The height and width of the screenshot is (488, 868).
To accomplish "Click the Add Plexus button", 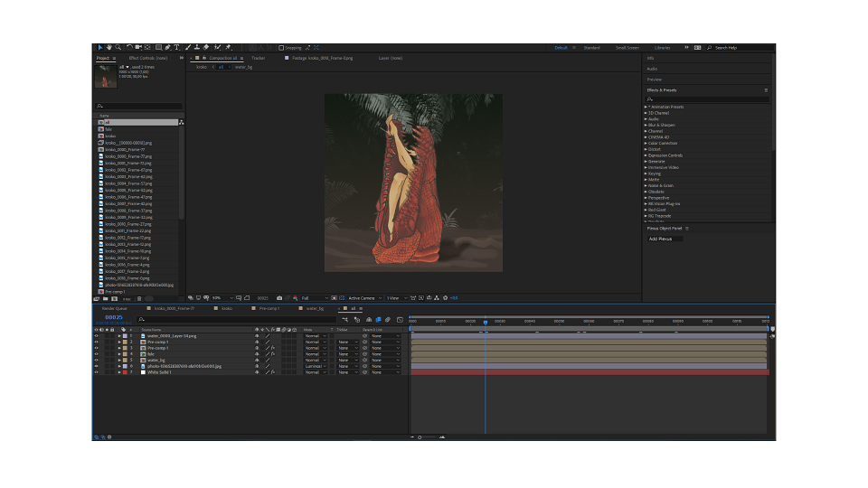I will click(x=665, y=239).
